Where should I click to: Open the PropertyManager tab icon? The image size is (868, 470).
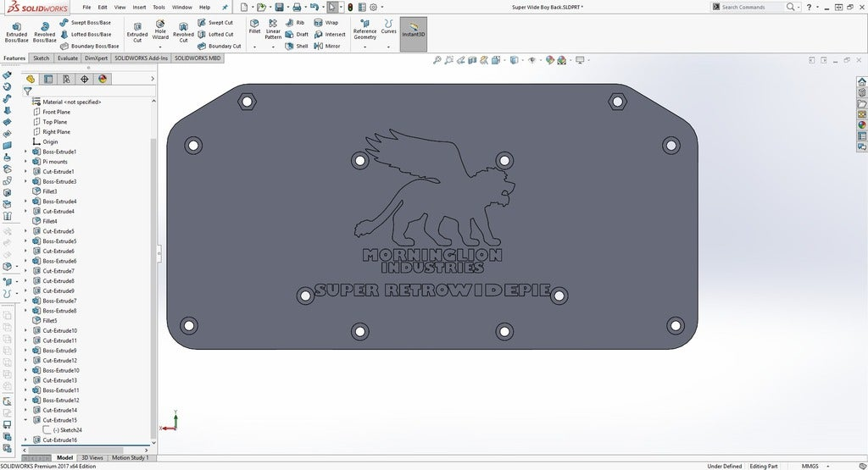coord(48,79)
